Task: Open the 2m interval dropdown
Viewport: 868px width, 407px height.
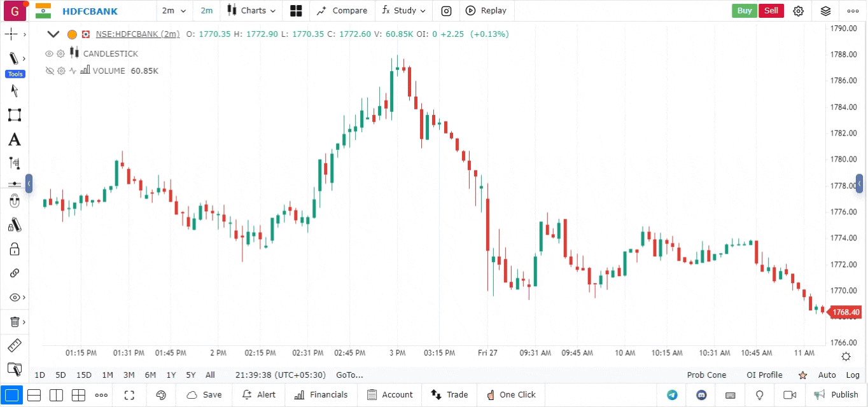Action: point(174,11)
